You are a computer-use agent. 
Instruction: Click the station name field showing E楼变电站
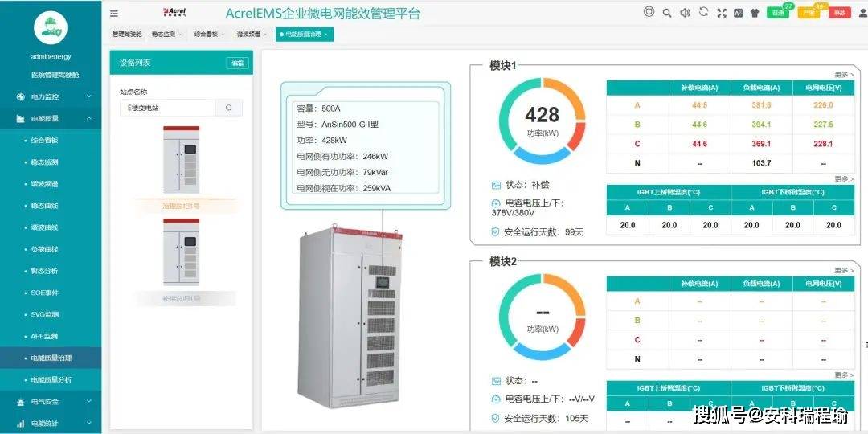click(x=167, y=108)
